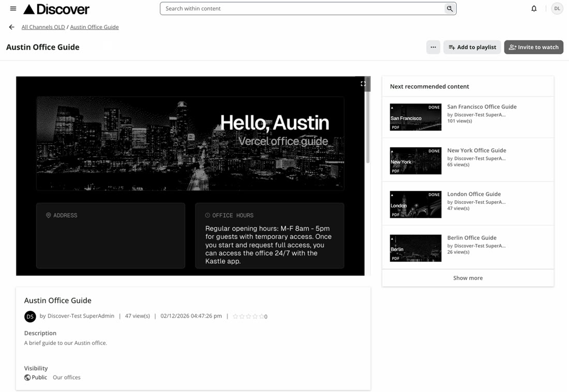Open the notifications bell
The width and height of the screenshot is (569, 392).
click(x=534, y=8)
